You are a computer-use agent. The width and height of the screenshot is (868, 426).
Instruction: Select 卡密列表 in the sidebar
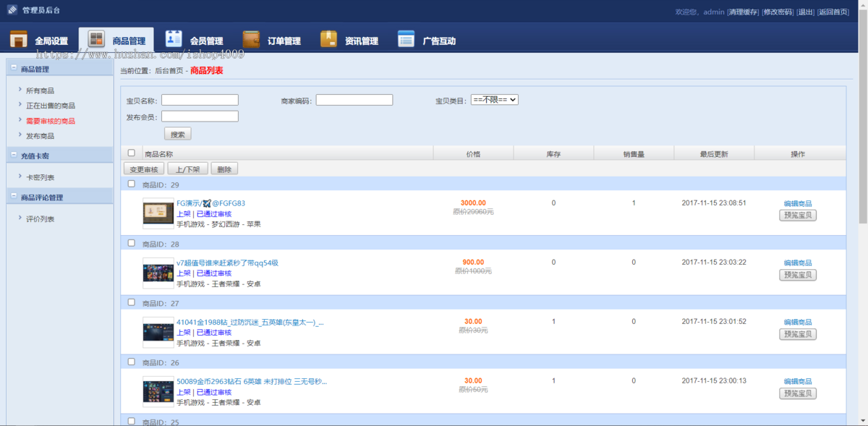[41, 177]
